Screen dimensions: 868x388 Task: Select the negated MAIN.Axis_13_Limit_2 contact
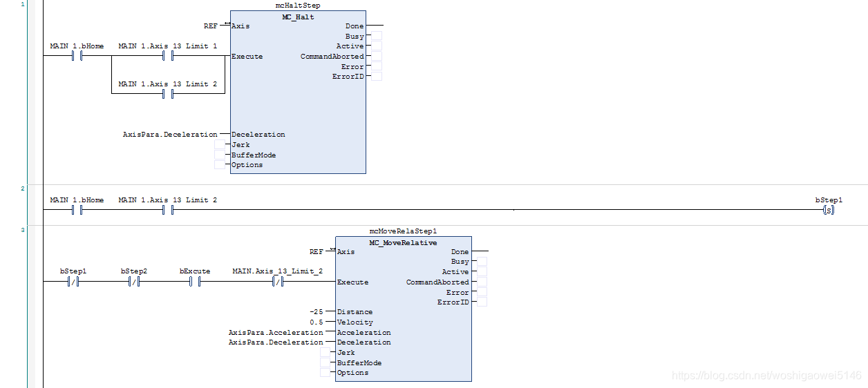pyautogui.click(x=278, y=282)
